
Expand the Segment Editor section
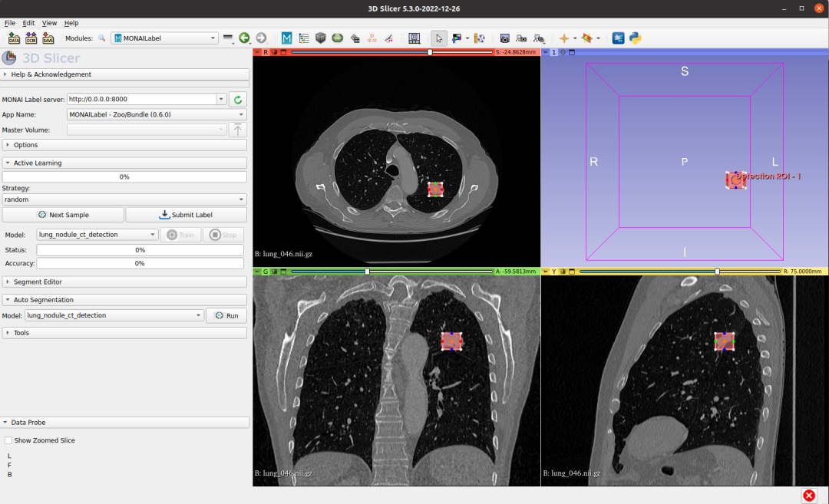pos(125,282)
